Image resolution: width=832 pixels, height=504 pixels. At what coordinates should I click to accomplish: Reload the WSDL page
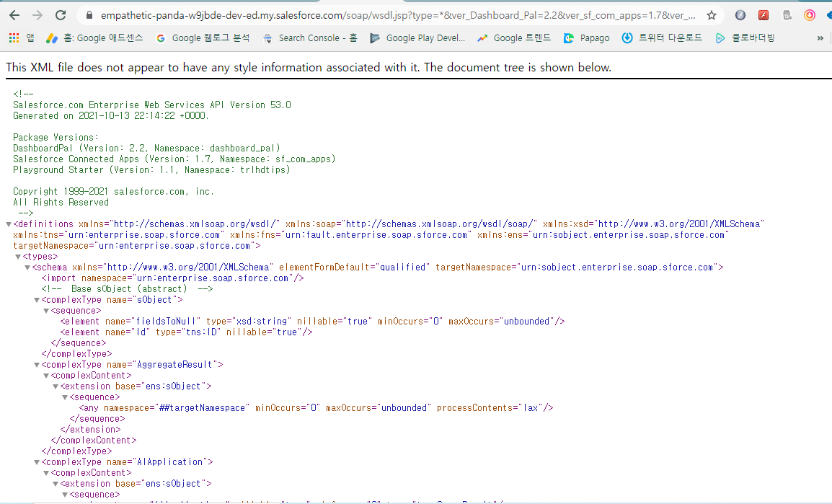[x=61, y=15]
